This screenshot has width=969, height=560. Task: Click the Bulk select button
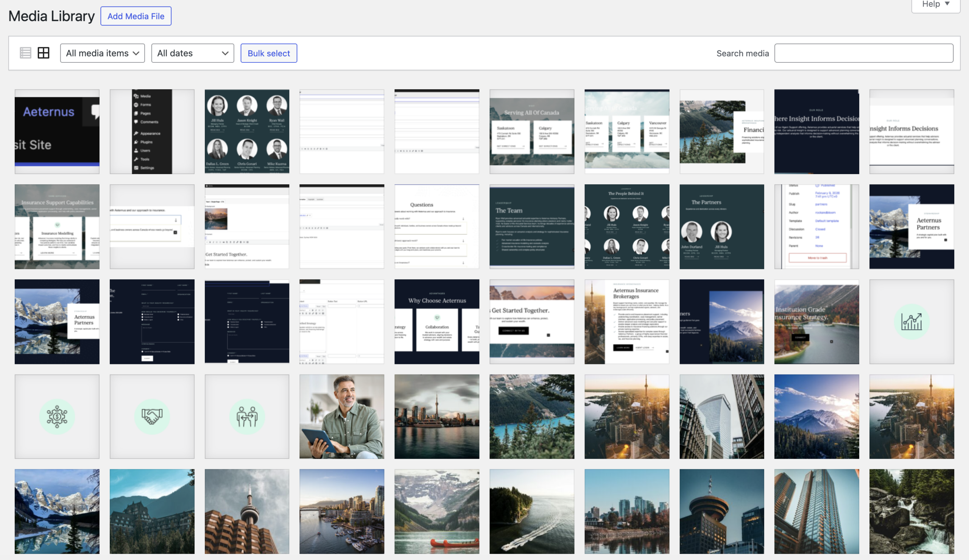click(x=268, y=53)
